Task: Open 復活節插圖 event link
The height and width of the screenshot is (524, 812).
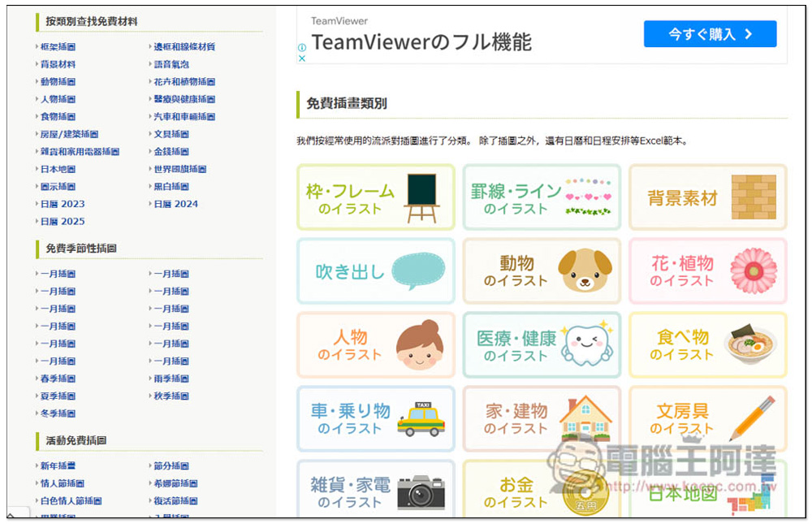Action: coord(176,501)
